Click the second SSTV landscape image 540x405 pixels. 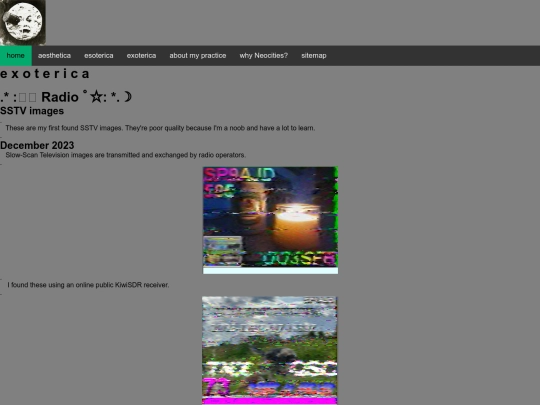(270, 350)
